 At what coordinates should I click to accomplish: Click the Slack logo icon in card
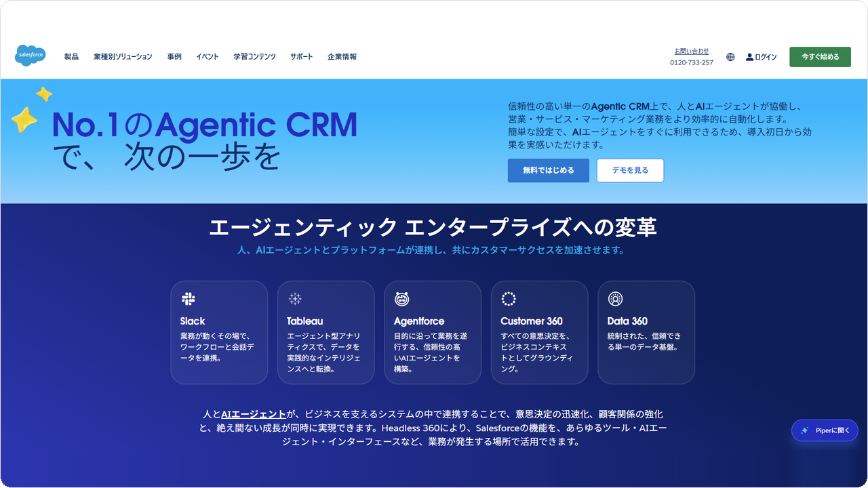click(188, 299)
